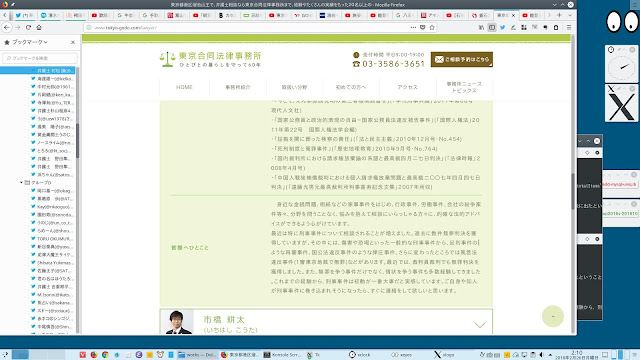Open a new tab with the plus button

pyautogui.click(x=559, y=15)
